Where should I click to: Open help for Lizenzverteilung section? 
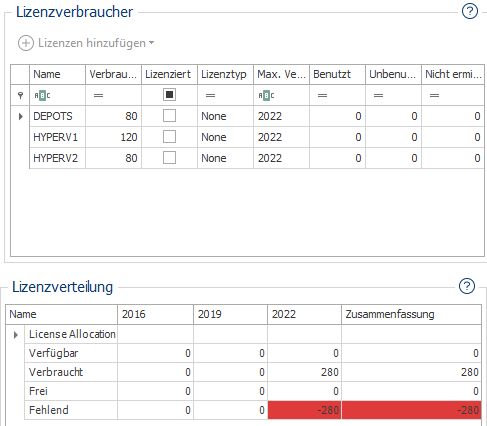pos(467,286)
